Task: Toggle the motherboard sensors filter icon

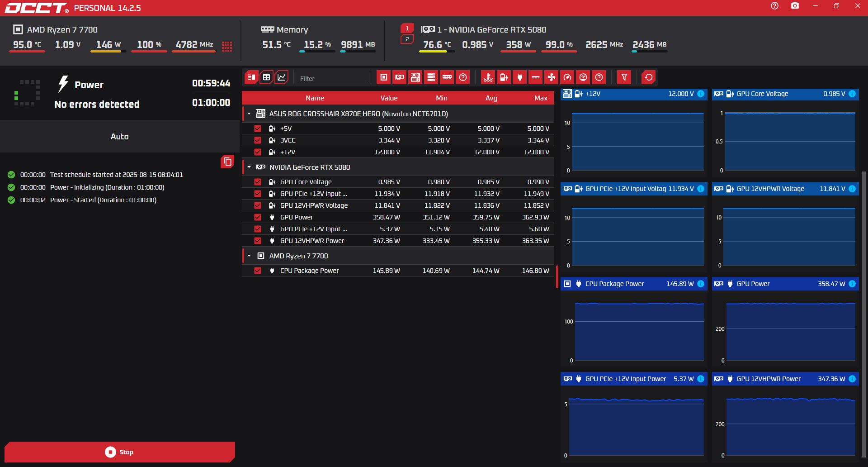Action: (415, 77)
